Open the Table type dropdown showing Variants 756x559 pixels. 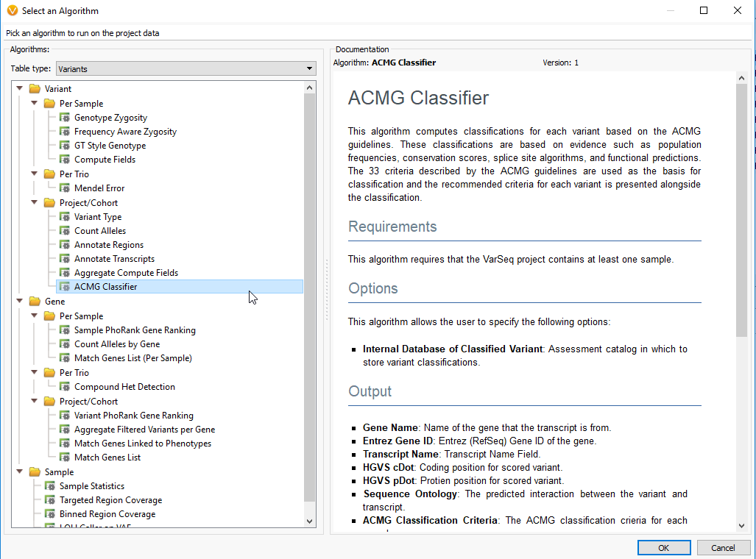tap(308, 68)
